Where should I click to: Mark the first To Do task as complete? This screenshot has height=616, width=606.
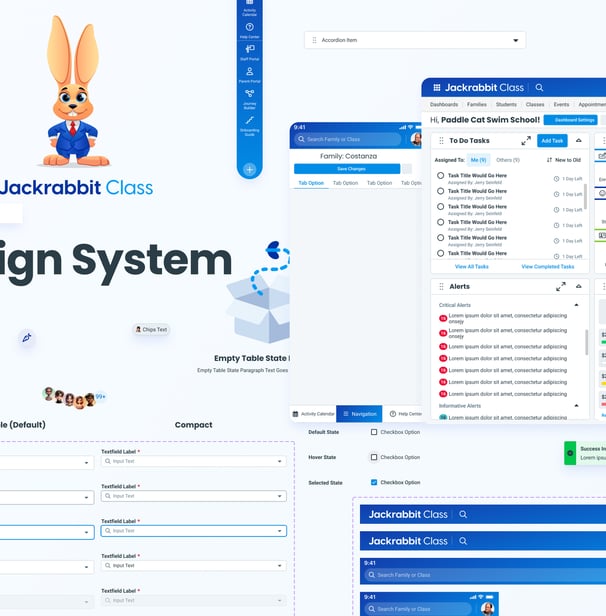[x=441, y=176]
